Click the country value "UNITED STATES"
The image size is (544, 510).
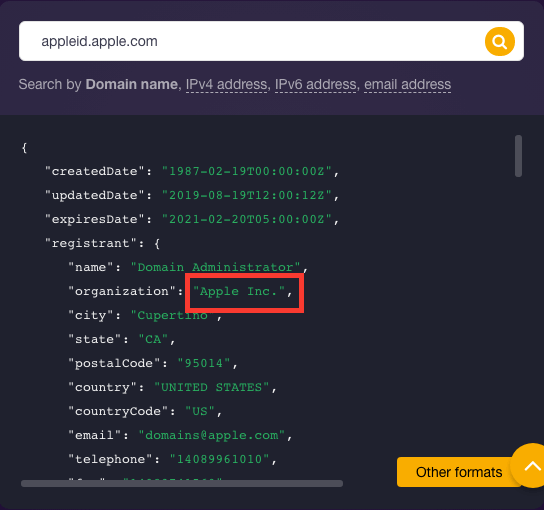coord(211,387)
